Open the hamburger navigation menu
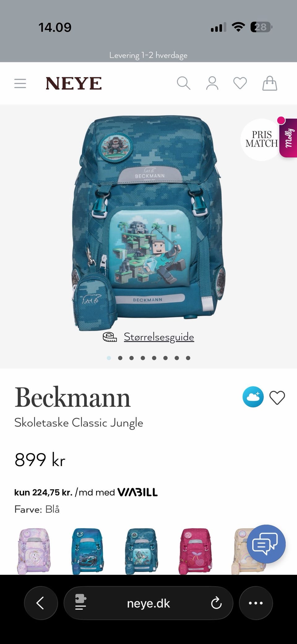 tap(20, 83)
